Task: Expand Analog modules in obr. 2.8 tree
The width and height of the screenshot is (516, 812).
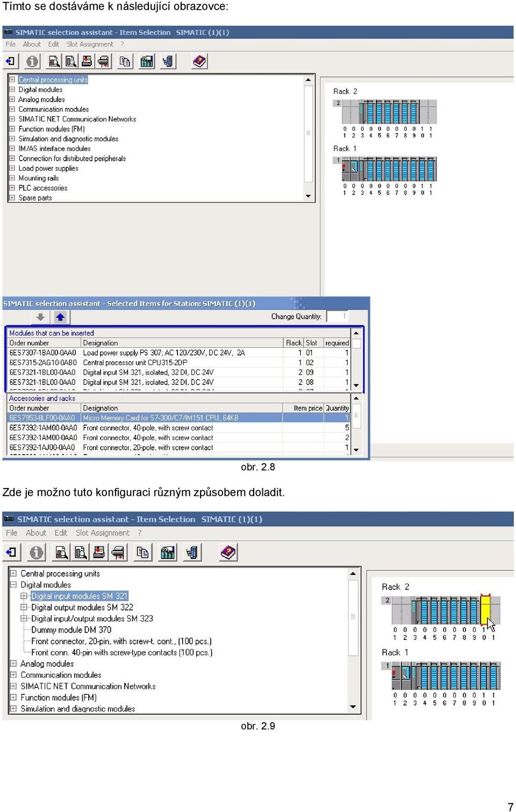Action: click(12, 99)
